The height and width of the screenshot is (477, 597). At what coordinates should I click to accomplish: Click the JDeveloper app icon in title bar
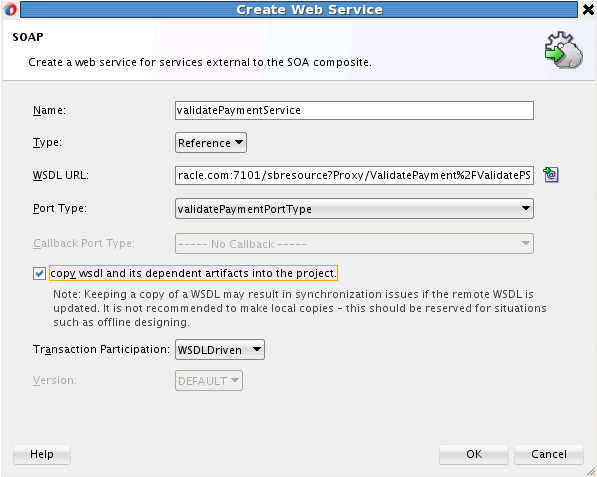(10, 10)
